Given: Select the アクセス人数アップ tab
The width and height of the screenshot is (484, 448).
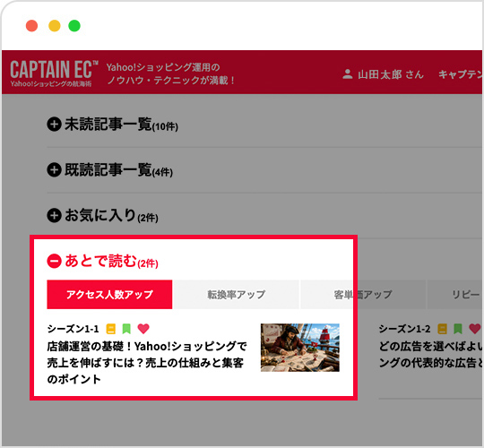Looking at the screenshot, I should 109,295.
